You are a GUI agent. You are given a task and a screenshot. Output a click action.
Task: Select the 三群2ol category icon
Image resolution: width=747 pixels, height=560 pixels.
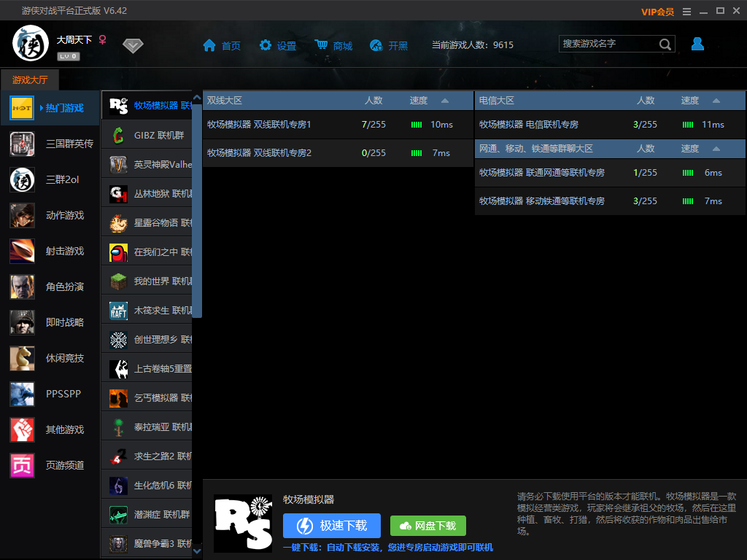22,179
